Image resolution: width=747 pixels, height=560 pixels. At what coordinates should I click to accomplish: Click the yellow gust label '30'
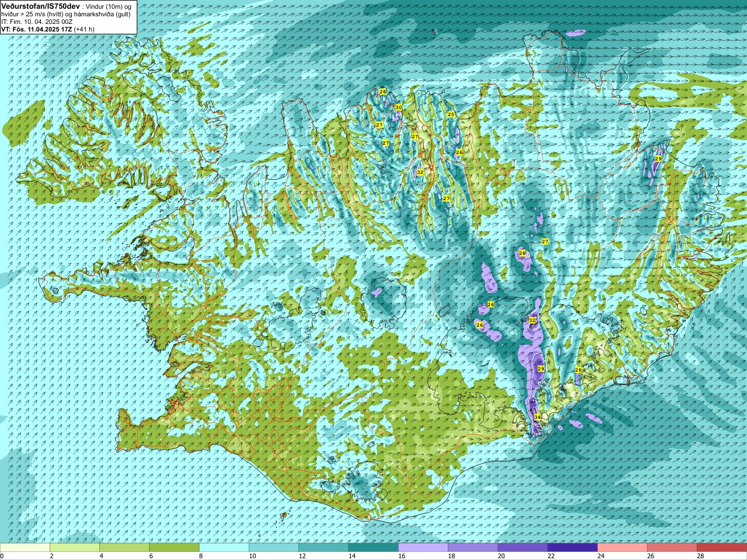coord(399,107)
